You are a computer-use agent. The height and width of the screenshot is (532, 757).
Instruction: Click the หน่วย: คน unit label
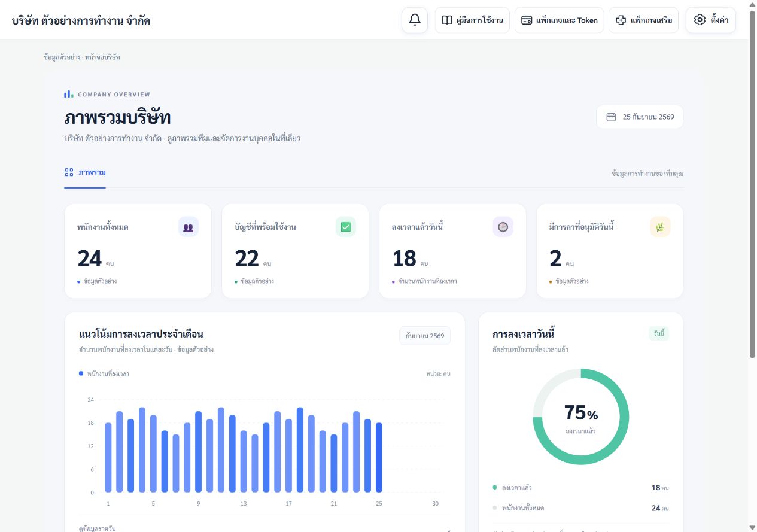tap(438, 373)
